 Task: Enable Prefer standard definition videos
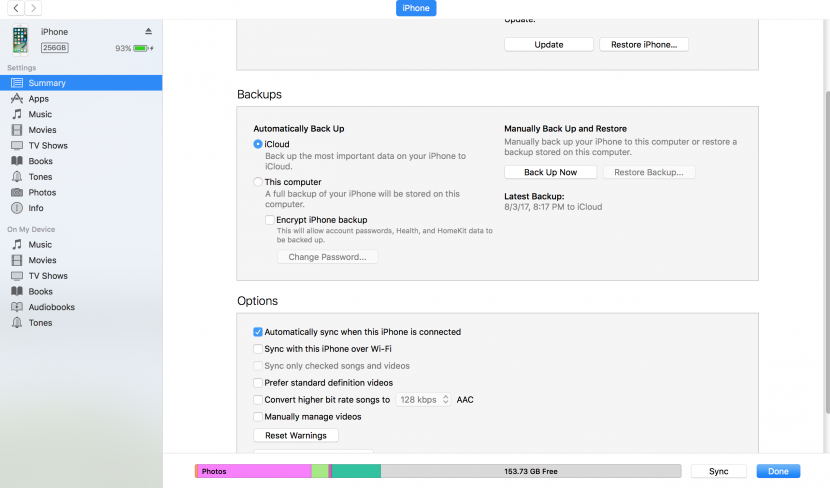[258, 383]
